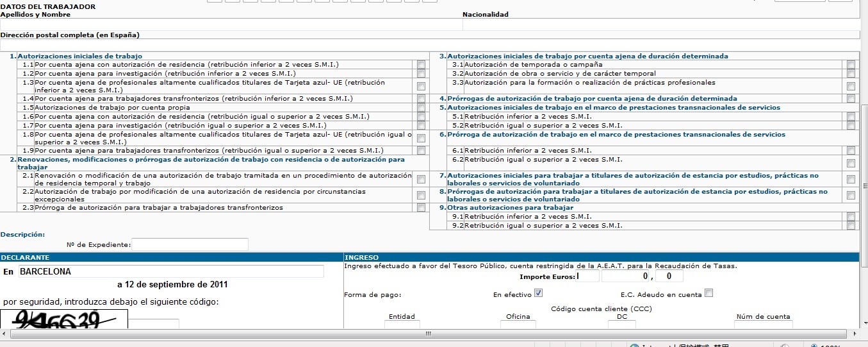Click the Nº de Expediente input box
868x347 pixels.
(x=190, y=244)
